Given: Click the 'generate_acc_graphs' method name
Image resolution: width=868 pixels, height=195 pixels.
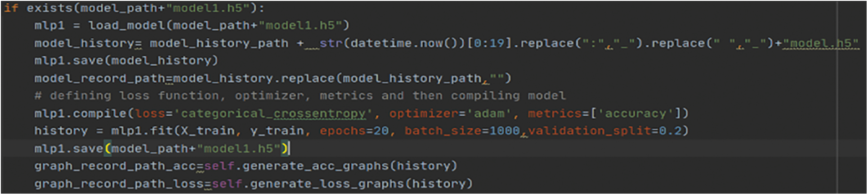Looking at the screenshot, I should point(315,166).
